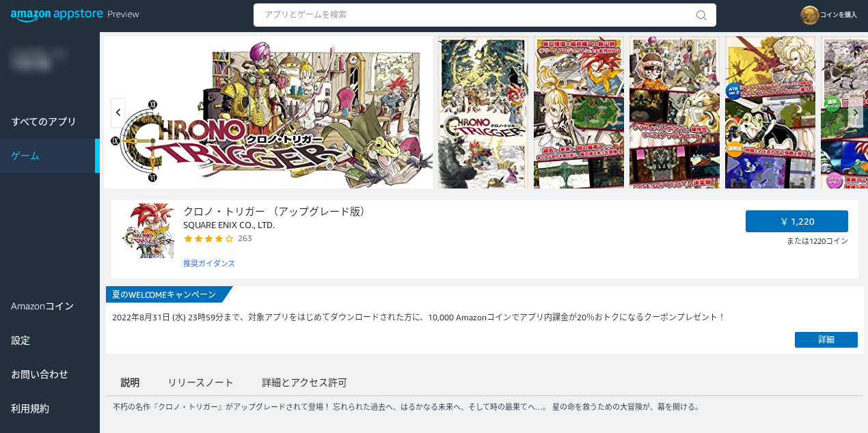The width and height of the screenshot is (868, 433).
Task: Click the 263 review count
Action: tap(245, 238)
